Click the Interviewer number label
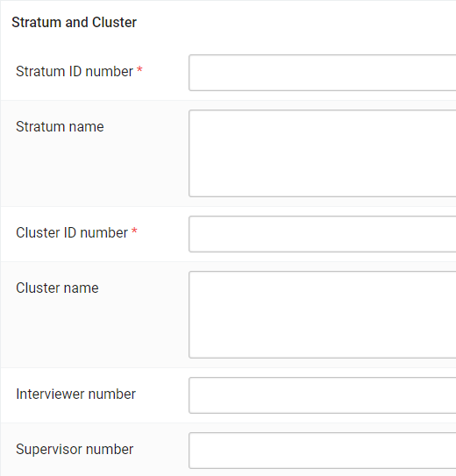The width and height of the screenshot is (456, 476). tap(76, 394)
